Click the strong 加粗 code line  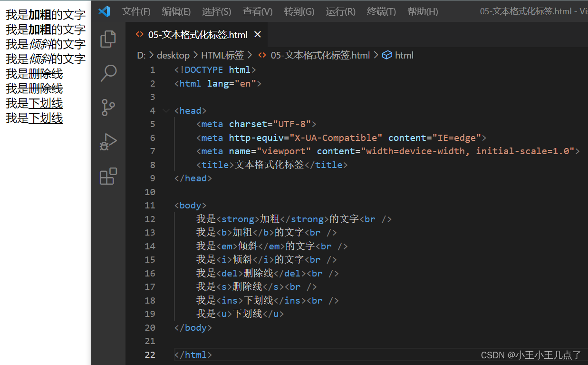click(x=294, y=219)
